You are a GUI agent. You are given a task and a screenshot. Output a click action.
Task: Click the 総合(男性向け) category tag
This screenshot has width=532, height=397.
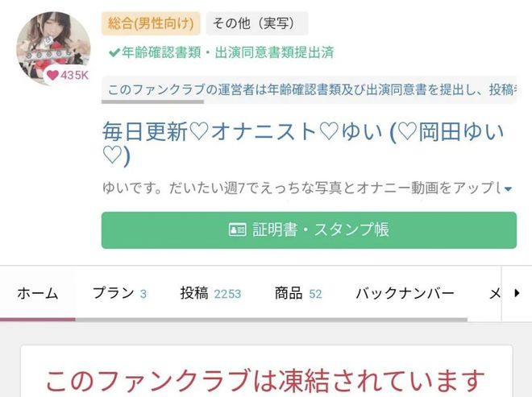pos(151,23)
